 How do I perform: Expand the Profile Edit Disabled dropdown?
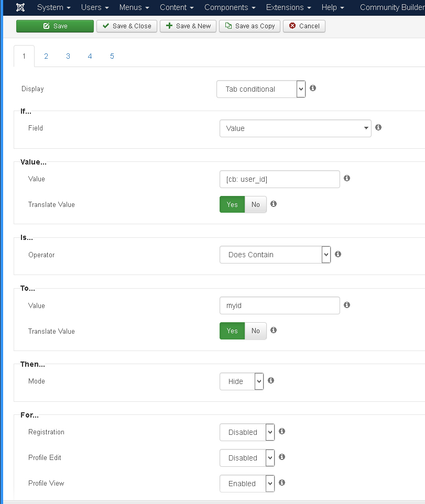pyautogui.click(x=247, y=458)
